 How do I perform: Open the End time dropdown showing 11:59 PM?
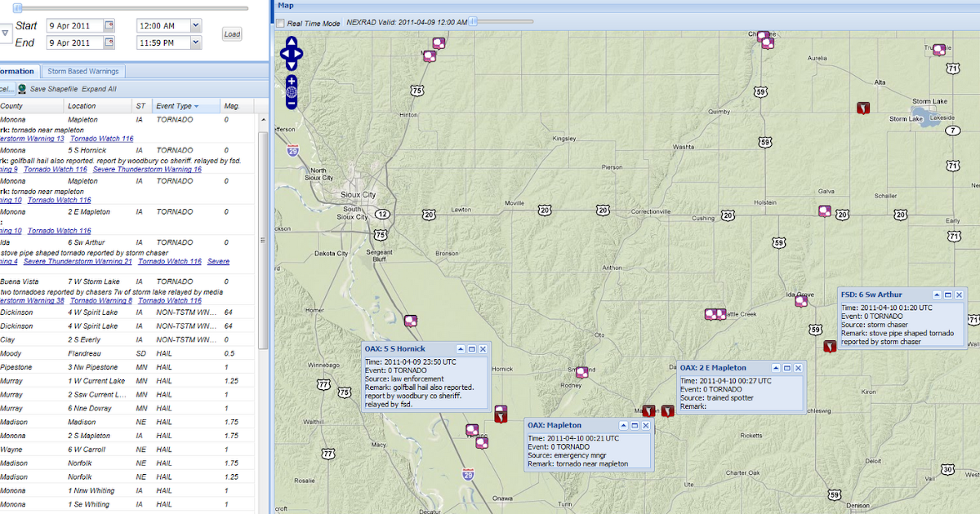195,42
